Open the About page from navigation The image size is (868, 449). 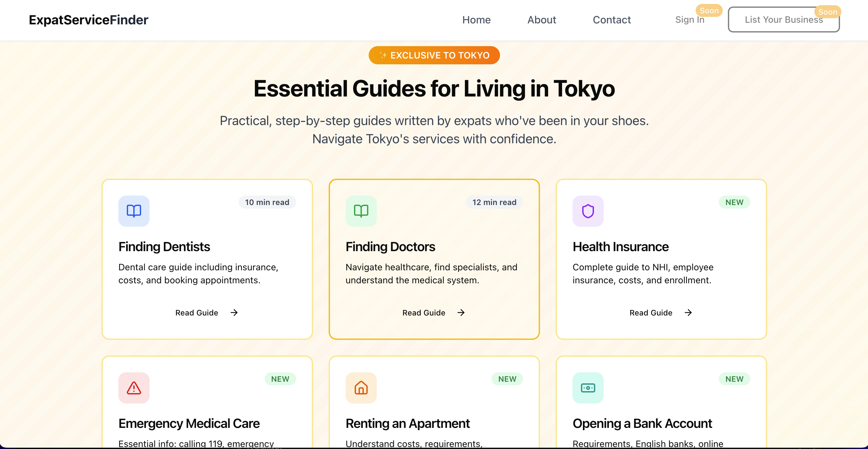pos(542,20)
